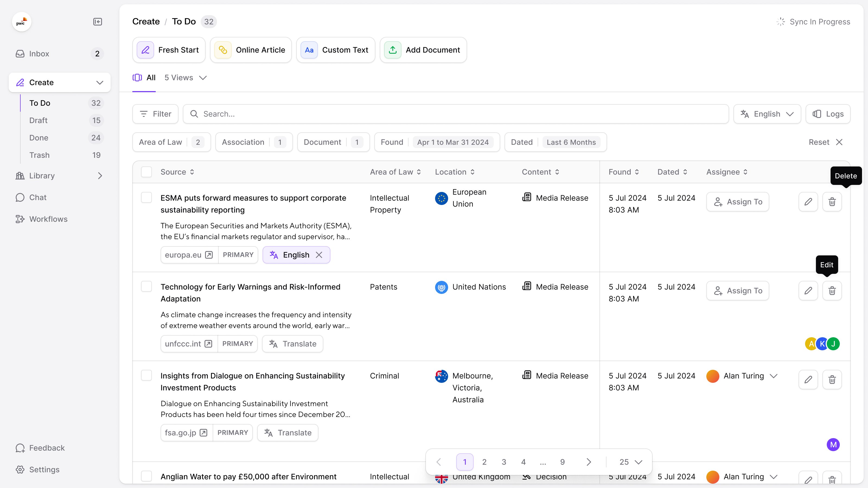Expand the 5 Views dropdown
This screenshot has width=868, height=488.
(185, 78)
